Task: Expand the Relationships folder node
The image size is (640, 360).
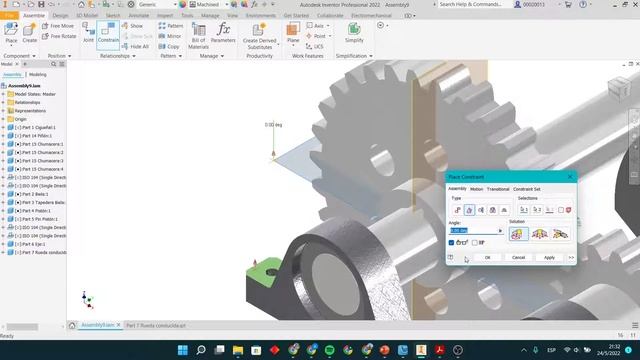Action: pos(3,102)
